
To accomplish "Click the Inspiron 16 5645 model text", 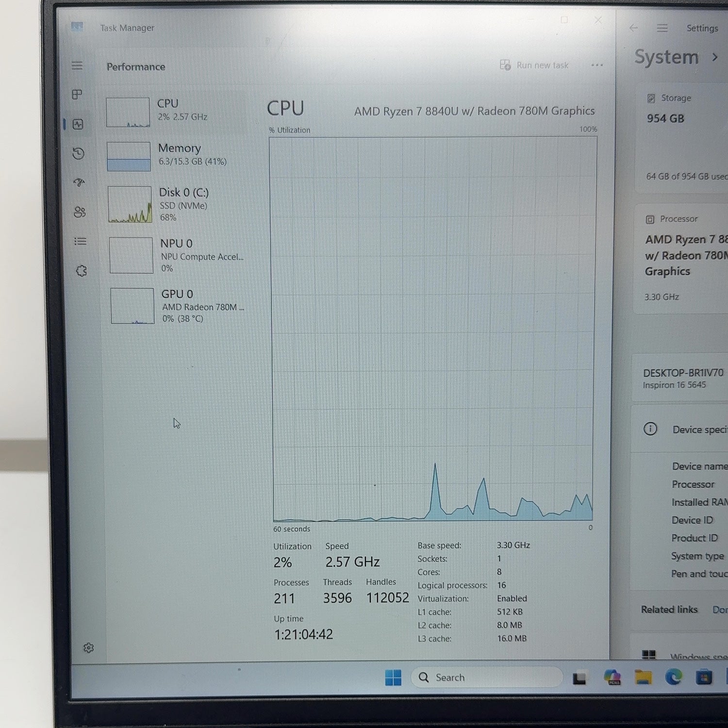I will coord(674,385).
